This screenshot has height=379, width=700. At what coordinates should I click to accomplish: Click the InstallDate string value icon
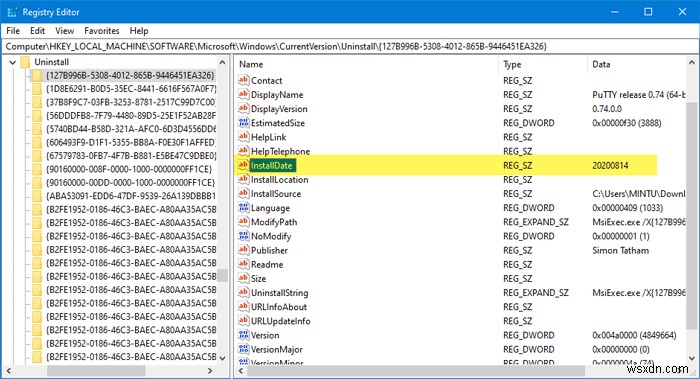click(243, 165)
